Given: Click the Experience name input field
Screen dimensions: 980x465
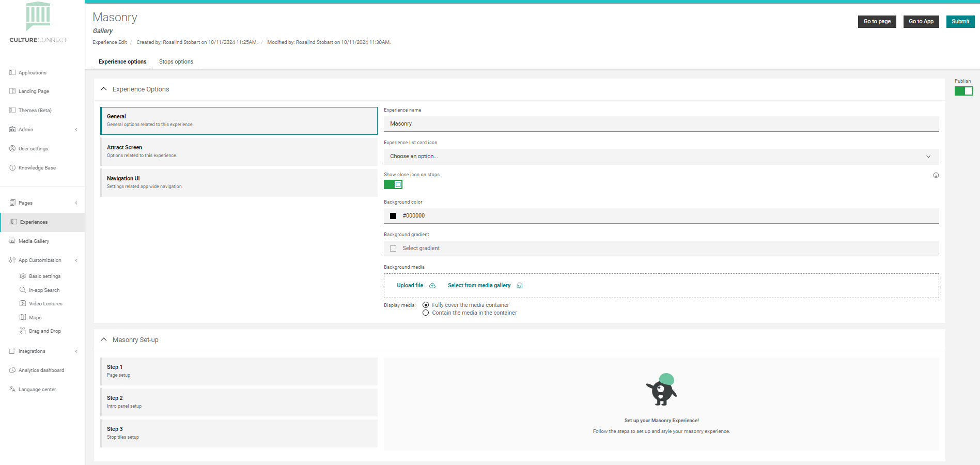Looking at the screenshot, I should [661, 124].
